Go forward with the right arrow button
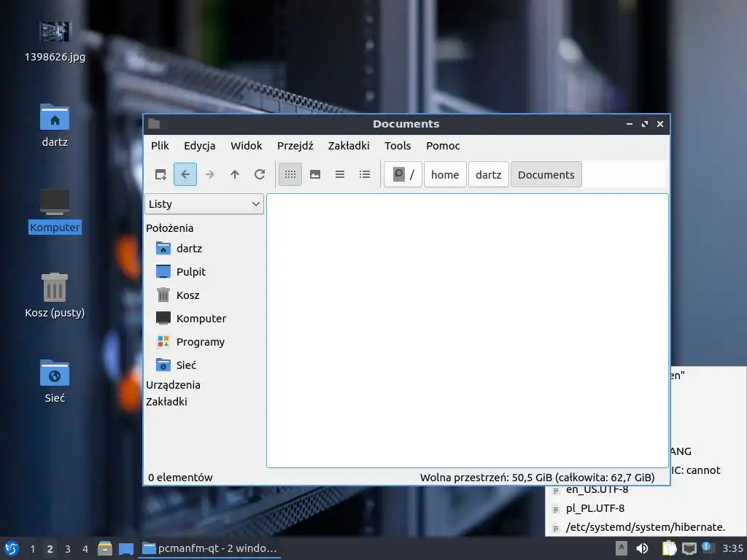 [x=209, y=174]
